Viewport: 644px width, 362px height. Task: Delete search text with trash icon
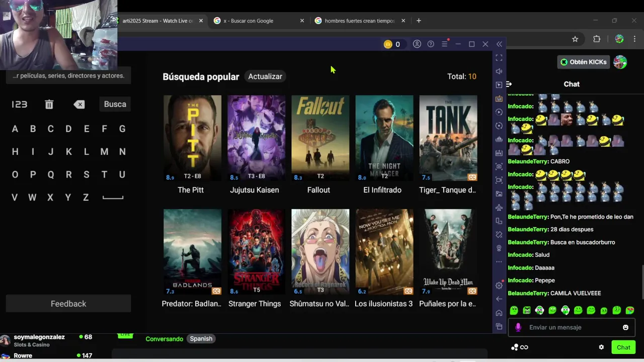click(x=49, y=104)
